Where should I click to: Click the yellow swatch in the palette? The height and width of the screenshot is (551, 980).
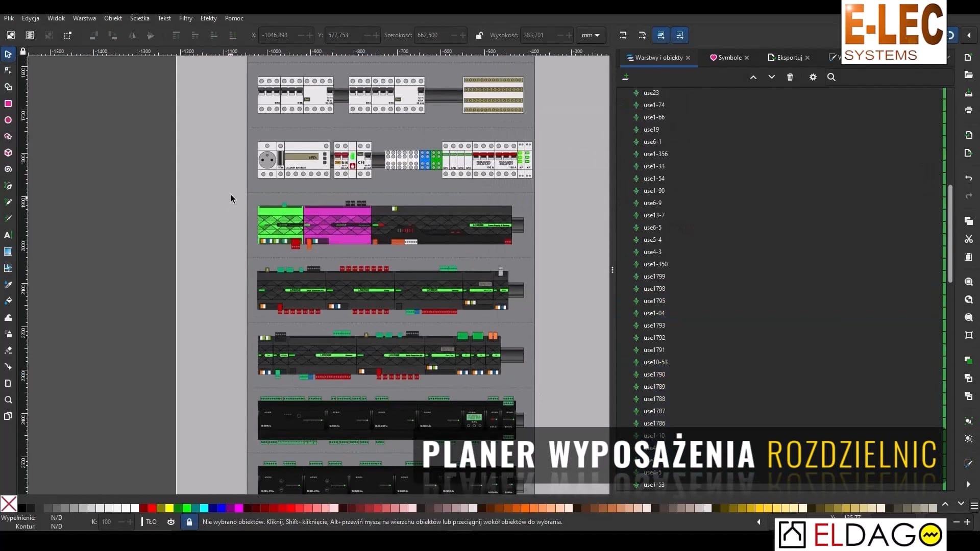point(169,508)
